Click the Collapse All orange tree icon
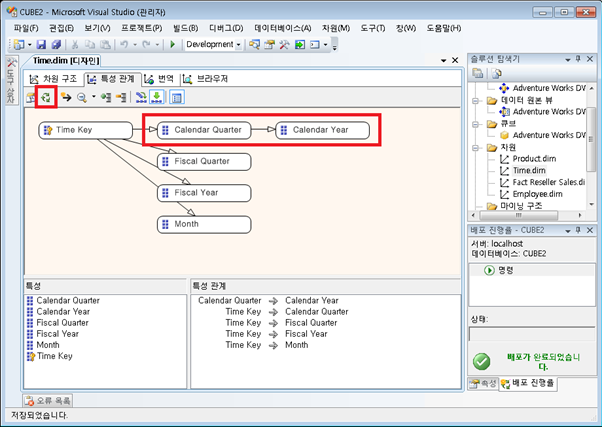 click(x=121, y=98)
